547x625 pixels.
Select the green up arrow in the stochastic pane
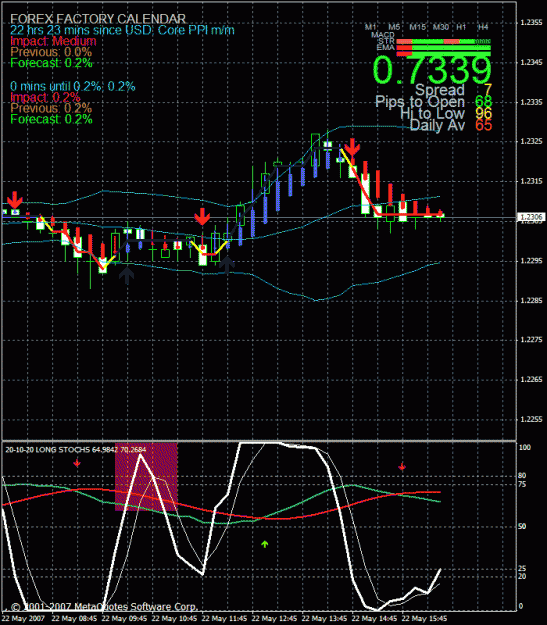(x=264, y=544)
